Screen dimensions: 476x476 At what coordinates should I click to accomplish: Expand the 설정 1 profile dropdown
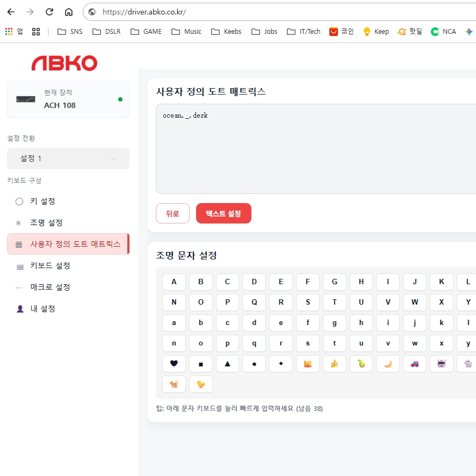tap(68, 158)
